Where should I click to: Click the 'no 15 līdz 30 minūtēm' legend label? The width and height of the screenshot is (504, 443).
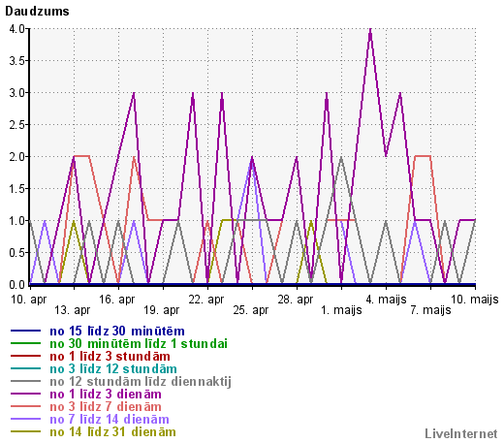click(117, 332)
